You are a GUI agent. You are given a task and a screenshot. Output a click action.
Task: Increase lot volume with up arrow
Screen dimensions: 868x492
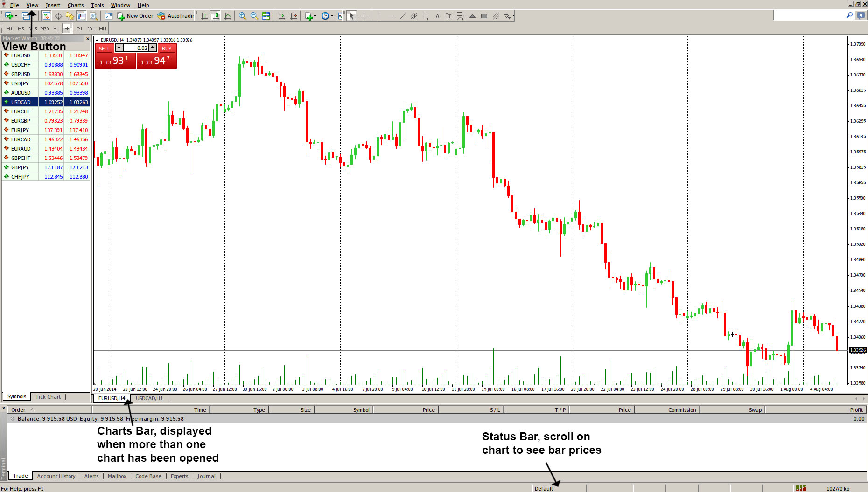point(152,48)
